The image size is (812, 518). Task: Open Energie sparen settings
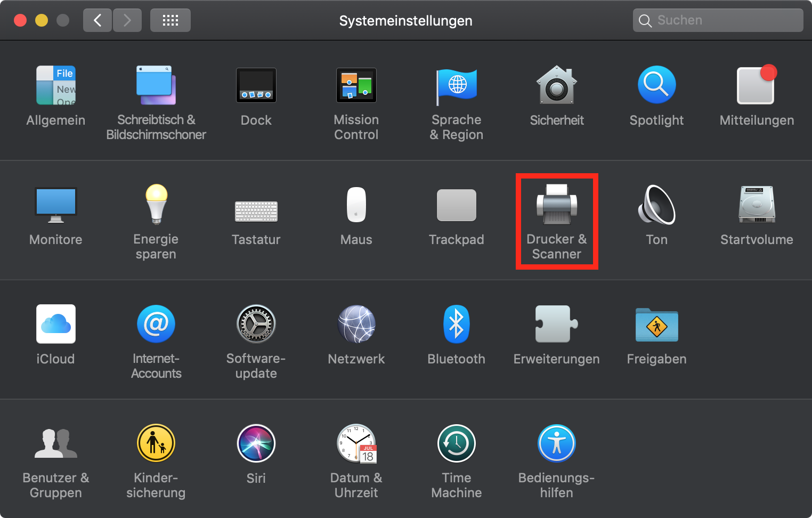tap(156, 205)
